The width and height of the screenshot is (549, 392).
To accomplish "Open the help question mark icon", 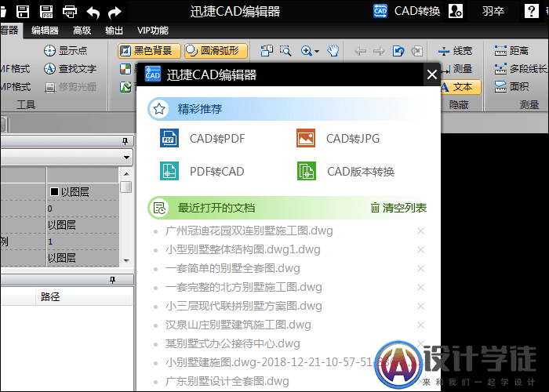I will [x=531, y=11].
